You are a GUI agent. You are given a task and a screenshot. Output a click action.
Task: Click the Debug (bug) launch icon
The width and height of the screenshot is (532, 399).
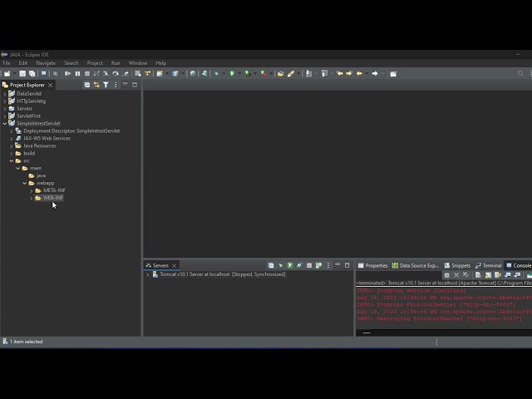[x=216, y=73]
